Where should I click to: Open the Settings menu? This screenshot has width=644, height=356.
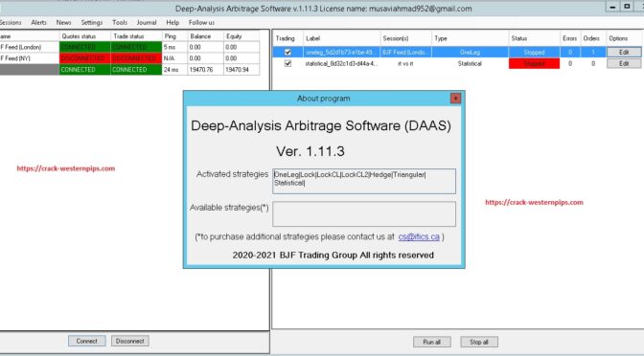[92, 23]
